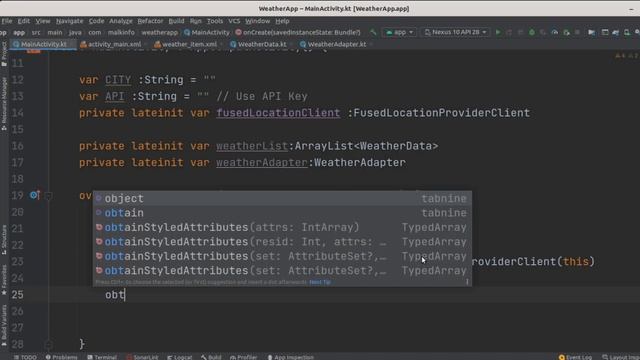Open the Build Variants side tool window
This screenshot has height=360, width=640.
[x=4, y=325]
